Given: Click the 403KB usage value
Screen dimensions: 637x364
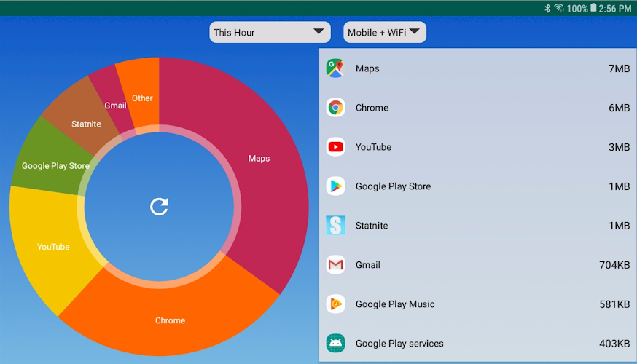Looking at the screenshot, I should (x=614, y=344).
